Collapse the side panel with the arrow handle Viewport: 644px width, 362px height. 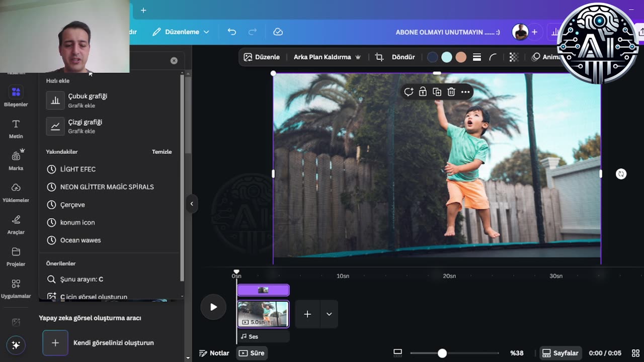pyautogui.click(x=192, y=204)
